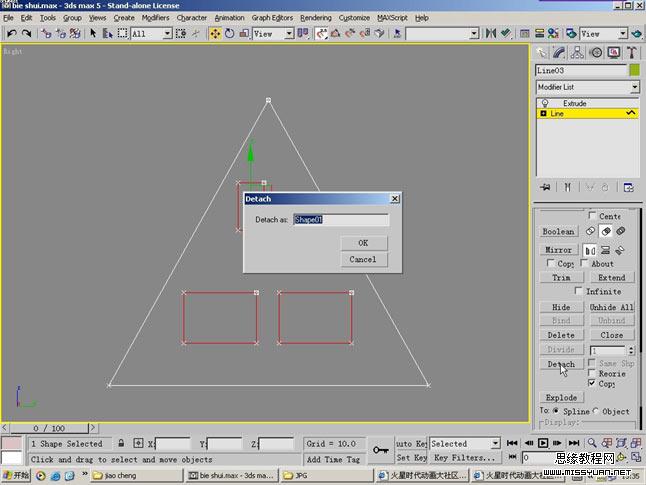Viewport: 646px width, 485px height.
Task: Open the Windows Start button
Action: point(16,476)
